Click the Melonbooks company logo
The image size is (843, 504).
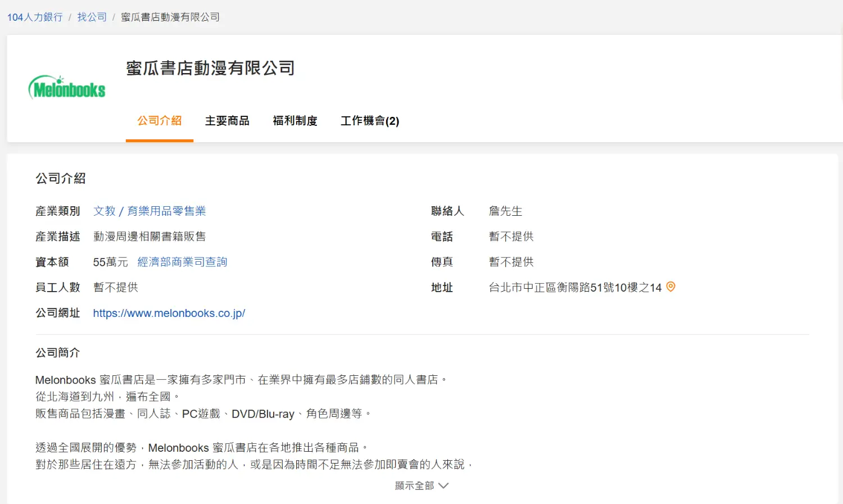[x=67, y=88]
